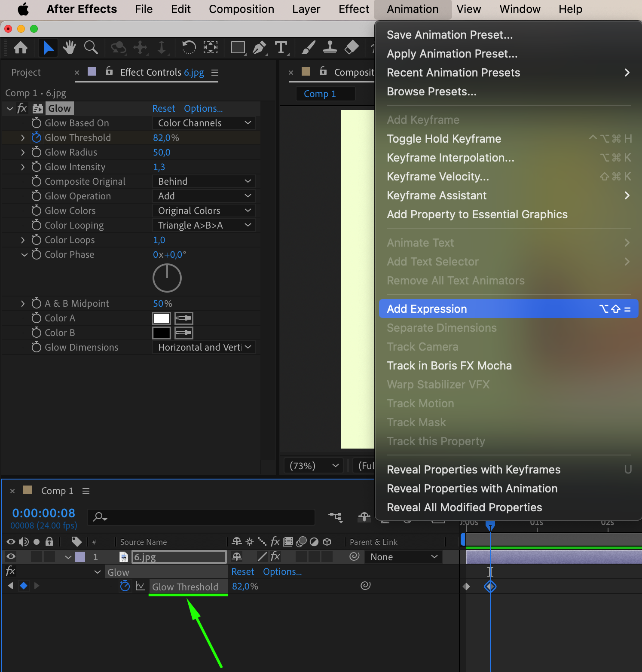Open the Glow Colors dropdown
This screenshot has width=642, height=672.
[x=204, y=211]
